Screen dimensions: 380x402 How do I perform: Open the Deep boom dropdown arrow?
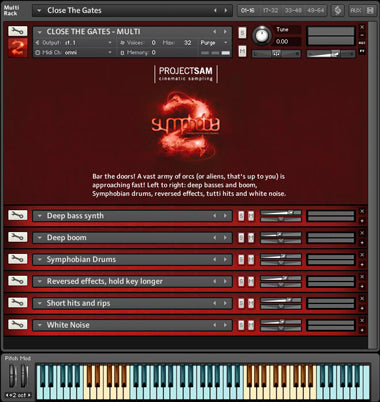[40, 238]
